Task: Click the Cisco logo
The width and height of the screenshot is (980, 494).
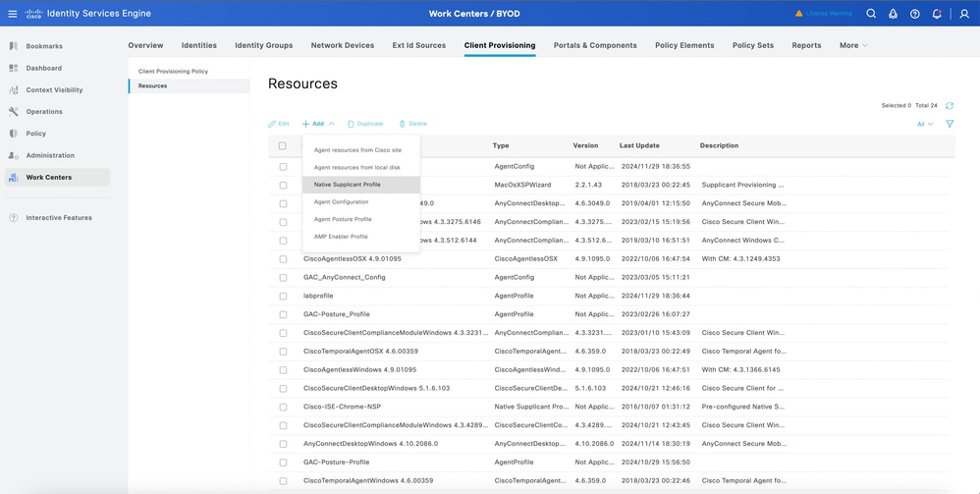Action: [x=33, y=14]
